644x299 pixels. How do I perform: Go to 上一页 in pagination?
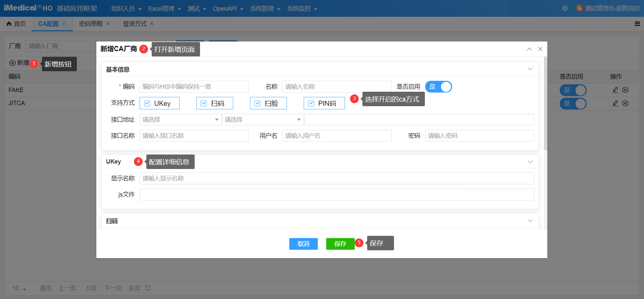click(67, 288)
